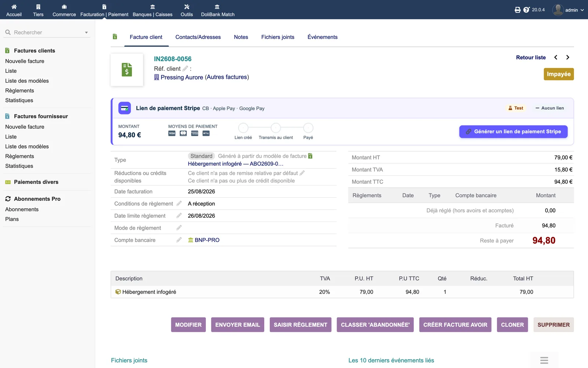This screenshot has width=588, height=368.
Task: Click the CLONER button
Action: coord(512,325)
